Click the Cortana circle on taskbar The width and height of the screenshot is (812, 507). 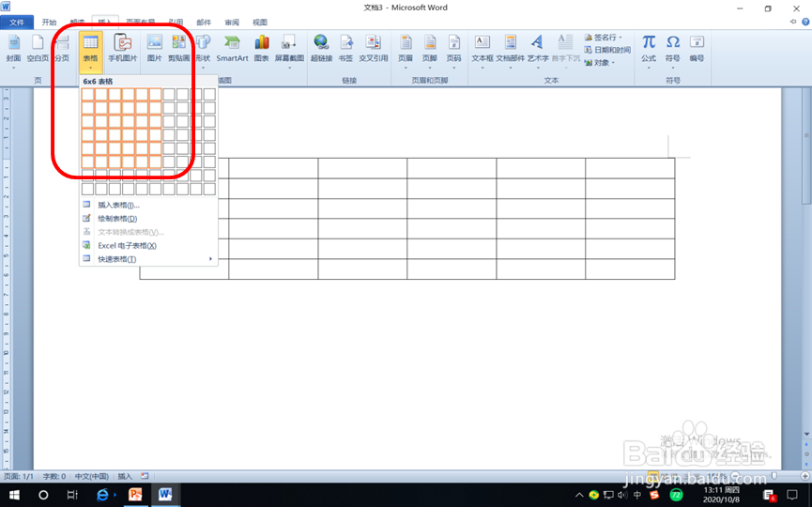(43, 495)
